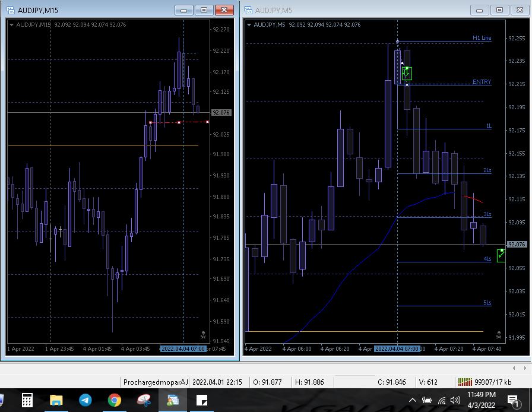Click the AUDJPY,M5 window title icon

(x=248, y=10)
